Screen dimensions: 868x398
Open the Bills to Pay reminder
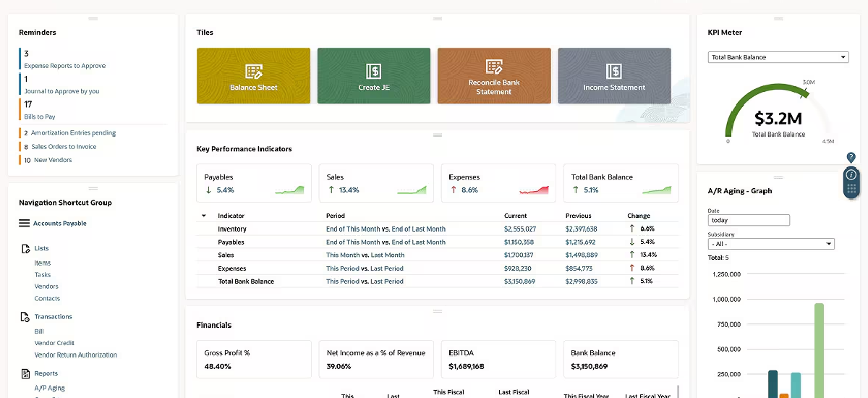(40, 117)
